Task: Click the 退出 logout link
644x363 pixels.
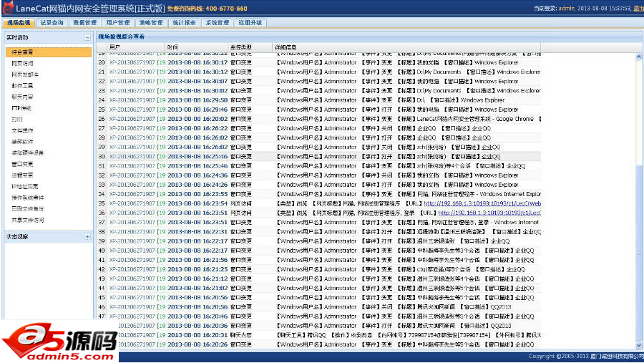Action: click(638, 9)
